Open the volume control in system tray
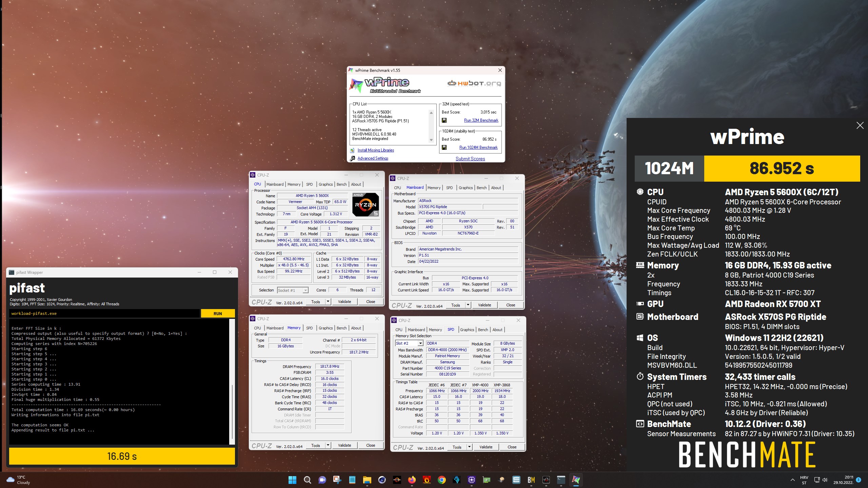This screenshot has width=868, height=488. [x=825, y=480]
